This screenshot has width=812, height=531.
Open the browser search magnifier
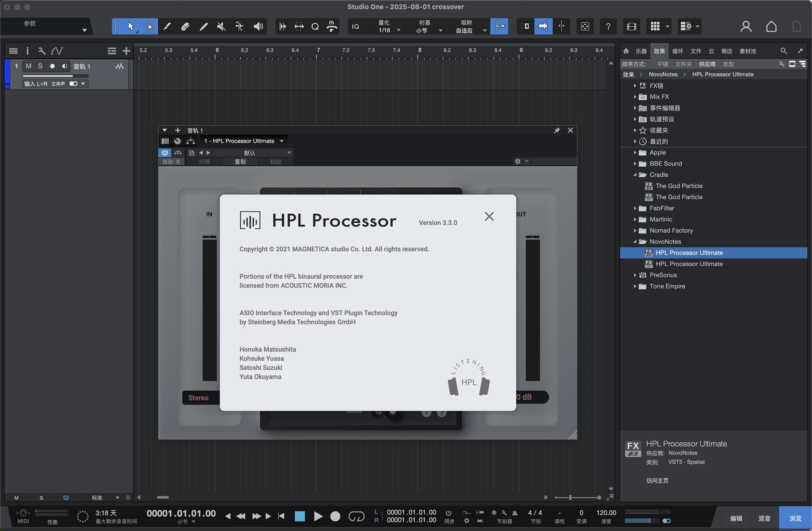[x=783, y=51]
